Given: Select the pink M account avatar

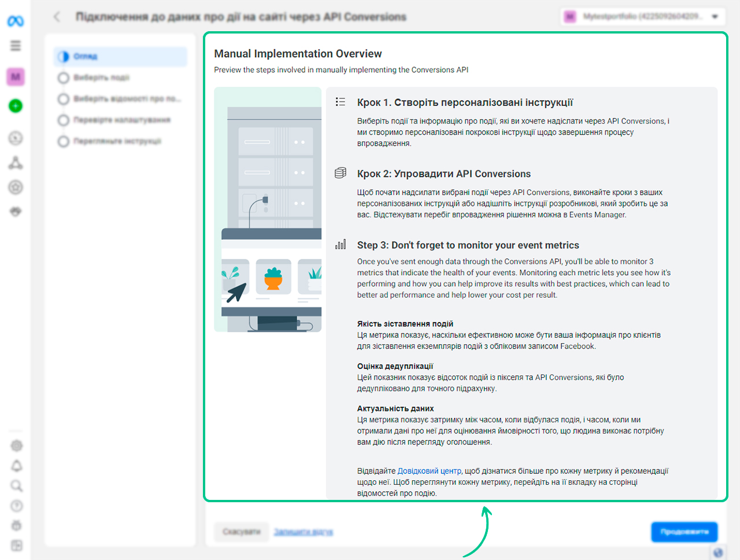Looking at the screenshot, I should click(16, 77).
